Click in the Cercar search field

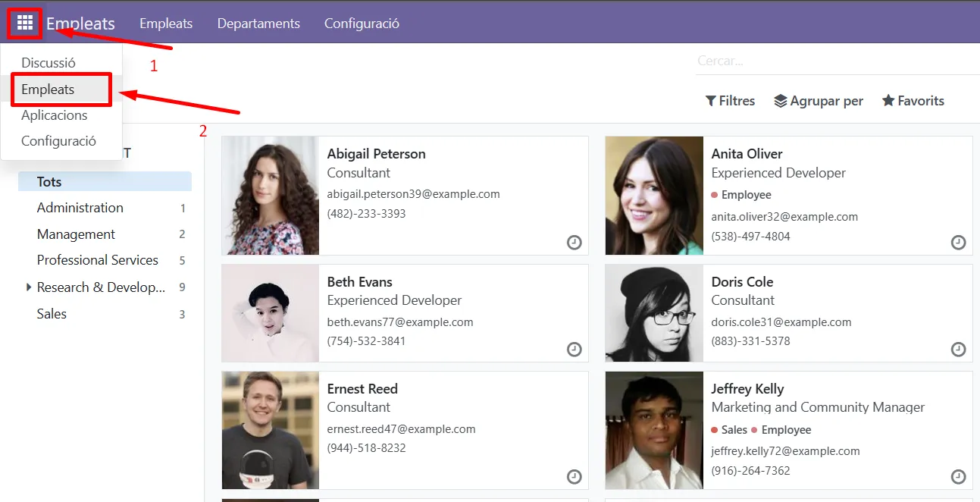pyautogui.click(x=834, y=61)
